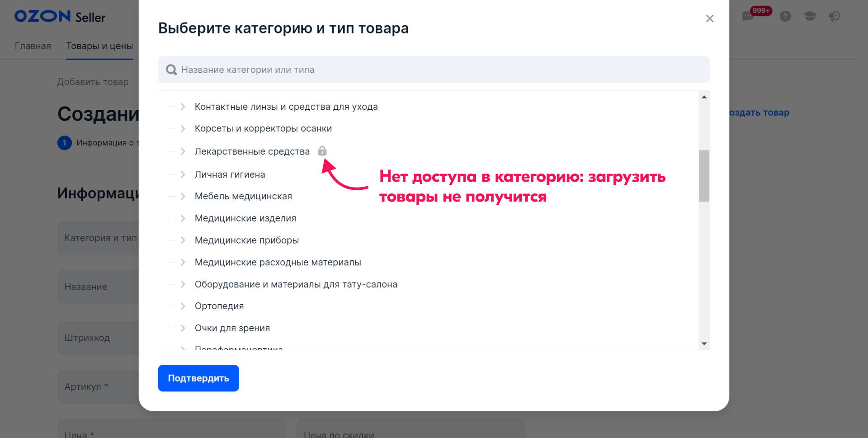Click step 1 circle in creation stepper
This screenshot has width=868, height=438.
coord(64,143)
